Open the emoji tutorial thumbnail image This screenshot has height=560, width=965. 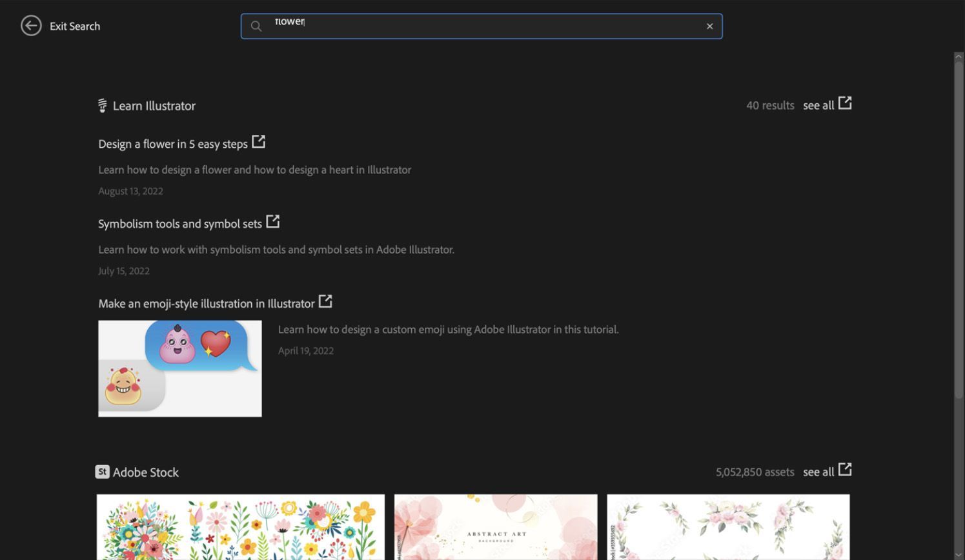coord(180,368)
